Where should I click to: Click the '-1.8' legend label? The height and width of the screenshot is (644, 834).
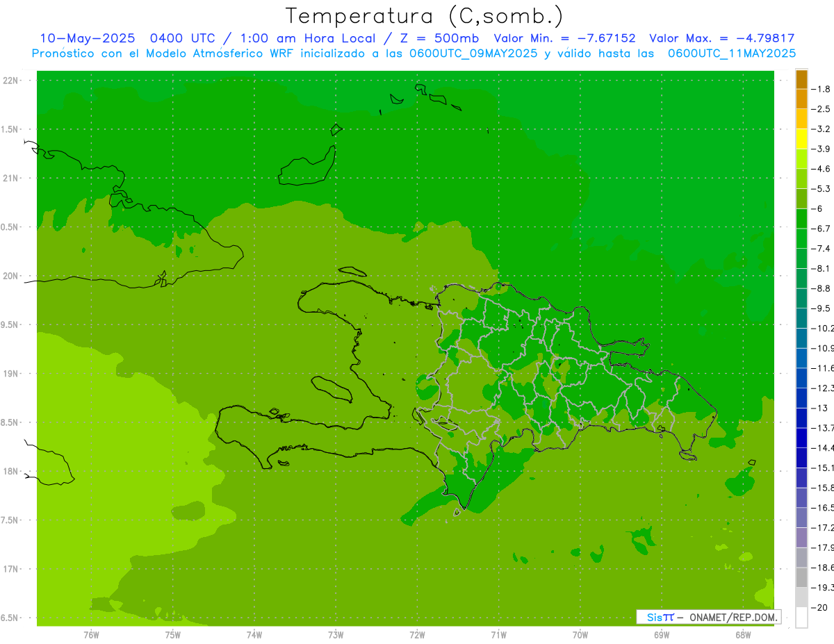[x=822, y=89]
